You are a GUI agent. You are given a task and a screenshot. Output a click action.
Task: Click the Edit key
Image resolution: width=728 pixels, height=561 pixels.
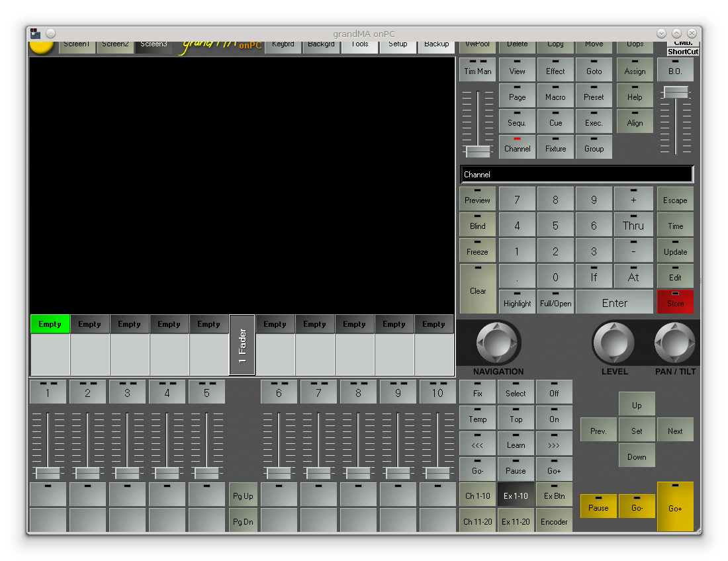675,276
